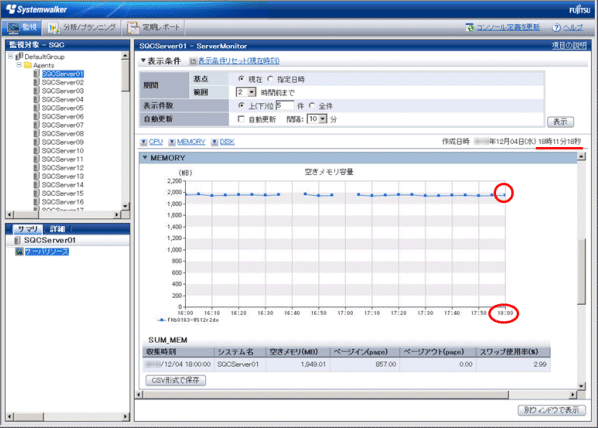Switch to the 詳細 tab

57,229
